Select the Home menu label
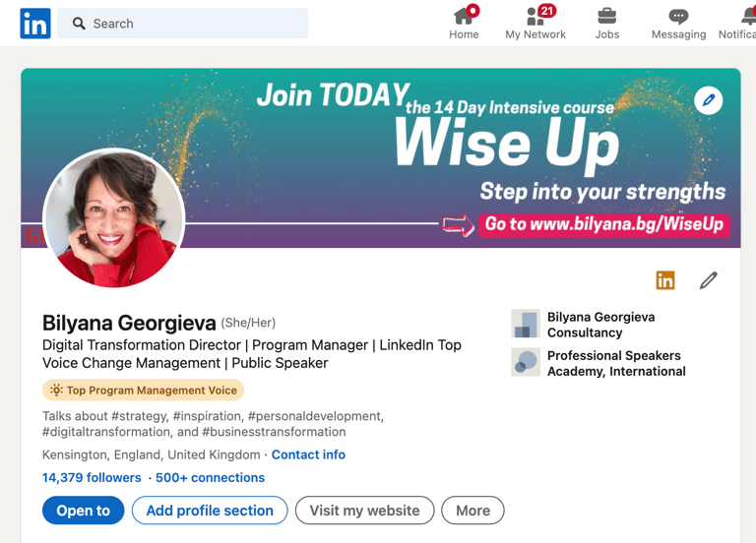 464,34
